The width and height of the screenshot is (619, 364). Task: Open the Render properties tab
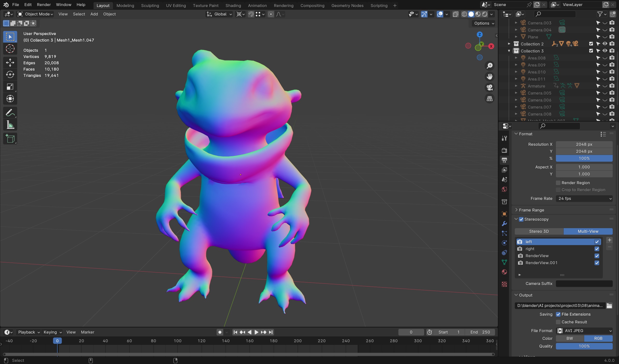tap(504, 150)
